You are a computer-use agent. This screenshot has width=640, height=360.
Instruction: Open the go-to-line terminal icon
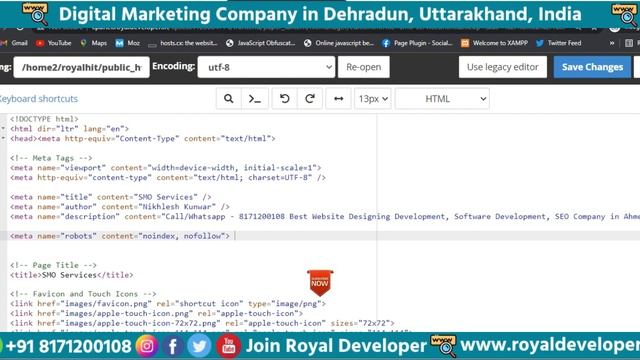tap(255, 99)
